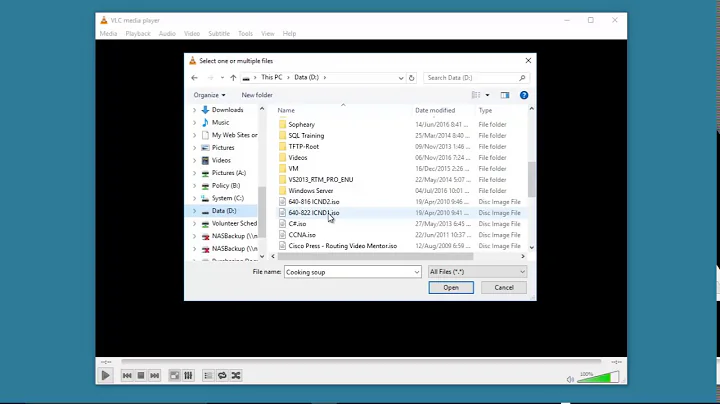The height and width of the screenshot is (404, 720).
Task: Select the CCNA.iso file
Action: [302, 235]
